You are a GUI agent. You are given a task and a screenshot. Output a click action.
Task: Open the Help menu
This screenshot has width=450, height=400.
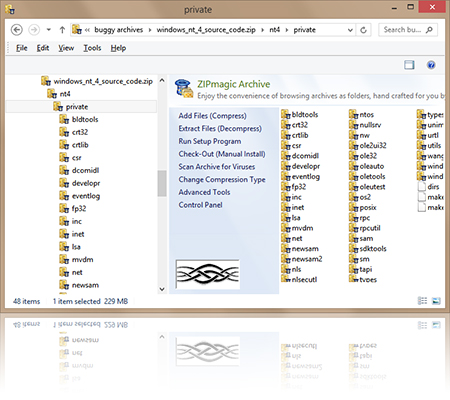click(x=118, y=48)
